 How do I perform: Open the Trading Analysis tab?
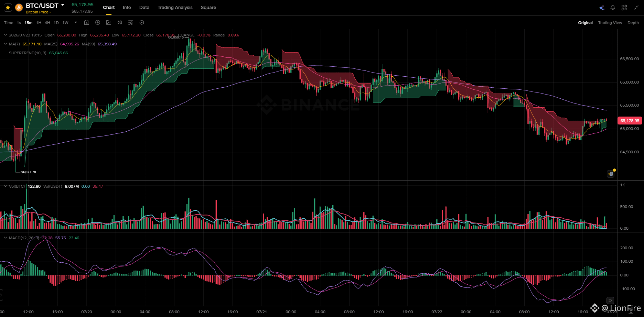point(175,7)
